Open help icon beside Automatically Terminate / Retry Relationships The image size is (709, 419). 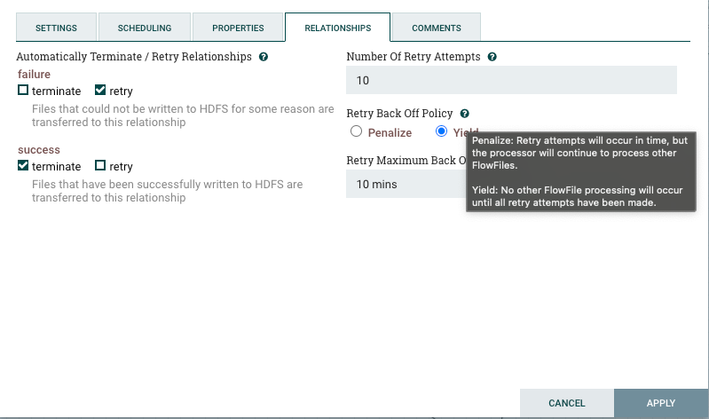[x=264, y=57]
